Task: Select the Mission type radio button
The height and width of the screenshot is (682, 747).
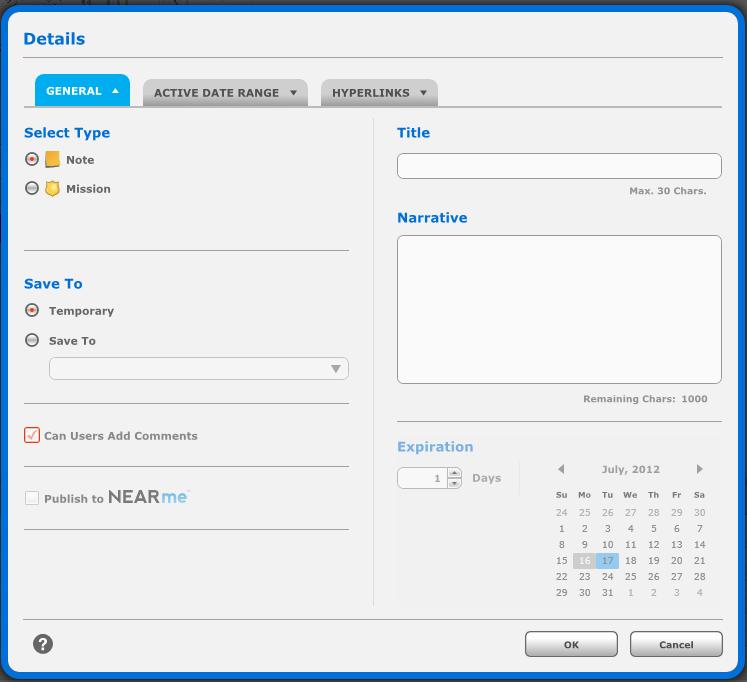Action: click(x=32, y=189)
